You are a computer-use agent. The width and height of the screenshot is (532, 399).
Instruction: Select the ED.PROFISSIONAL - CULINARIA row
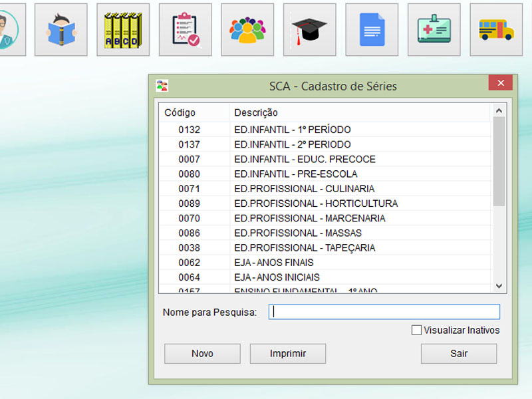304,189
